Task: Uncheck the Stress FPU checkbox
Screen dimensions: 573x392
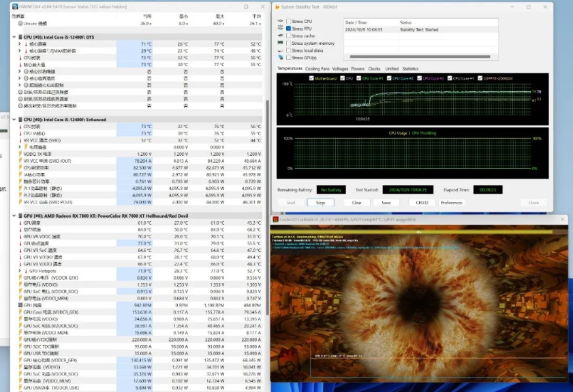Action: (x=289, y=28)
